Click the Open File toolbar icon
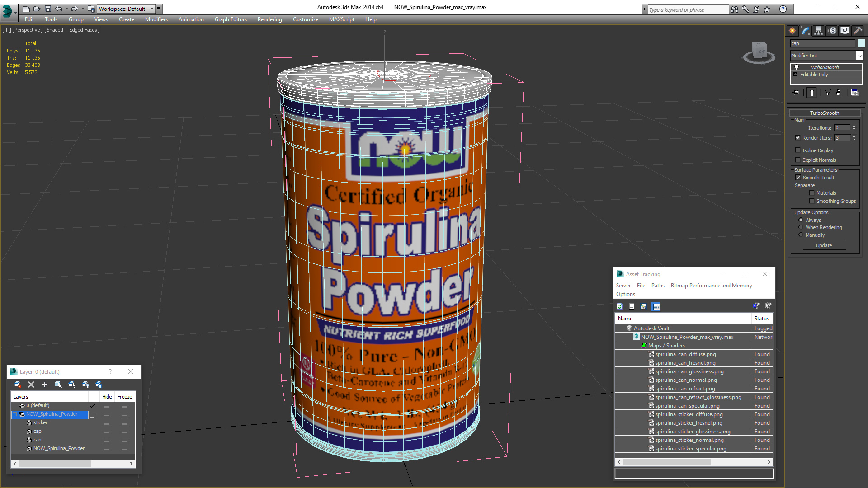This screenshot has width=868, height=488. pos(37,9)
